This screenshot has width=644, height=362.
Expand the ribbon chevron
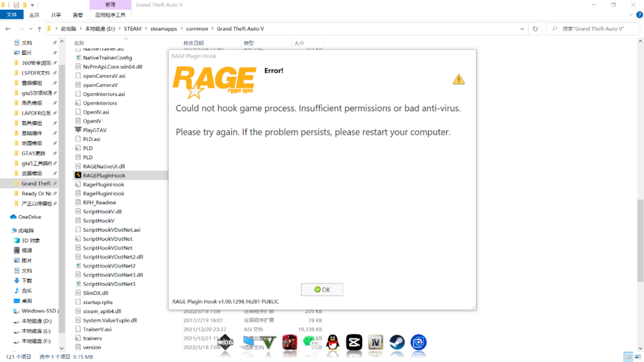[630, 15]
